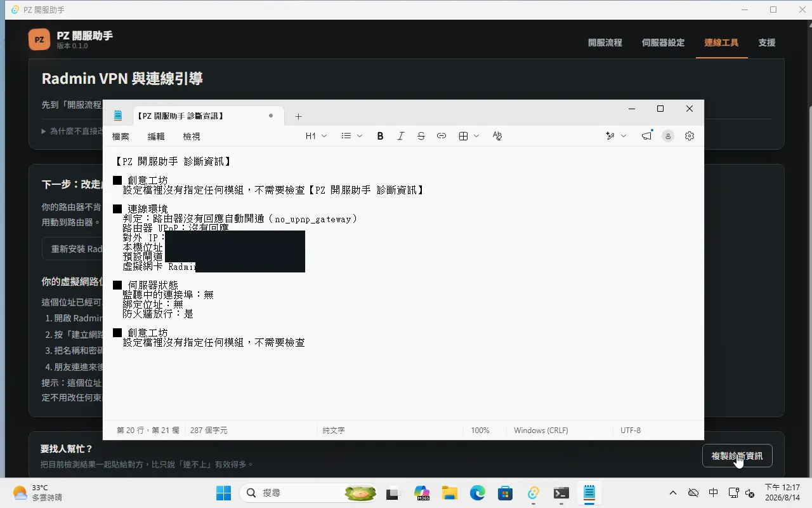Click the table insert icon in Notepad
Image resolution: width=812 pixels, height=508 pixels.
pos(463,136)
